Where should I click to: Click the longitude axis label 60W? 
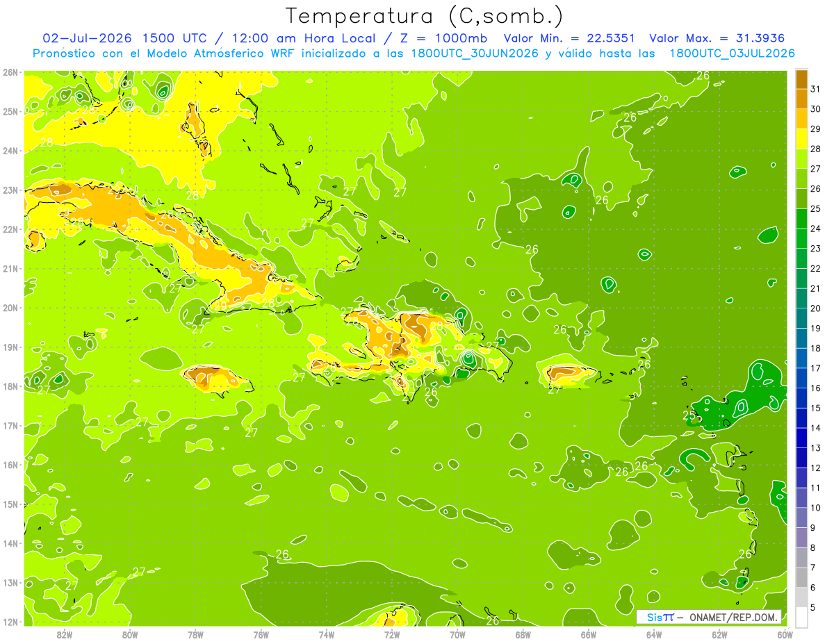(x=785, y=634)
